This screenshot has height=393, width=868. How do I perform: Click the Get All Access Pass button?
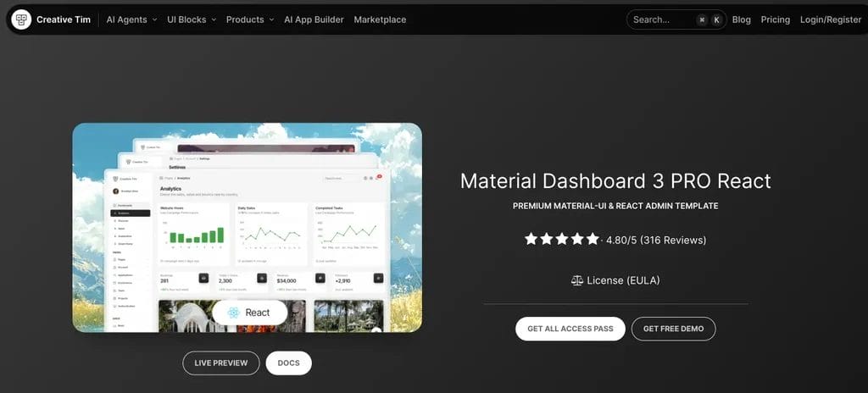(x=570, y=329)
